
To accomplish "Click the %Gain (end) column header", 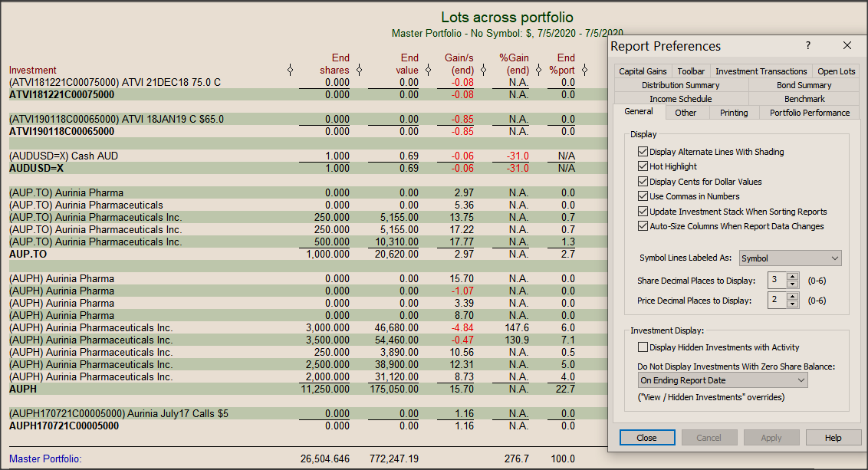I will click(514, 64).
